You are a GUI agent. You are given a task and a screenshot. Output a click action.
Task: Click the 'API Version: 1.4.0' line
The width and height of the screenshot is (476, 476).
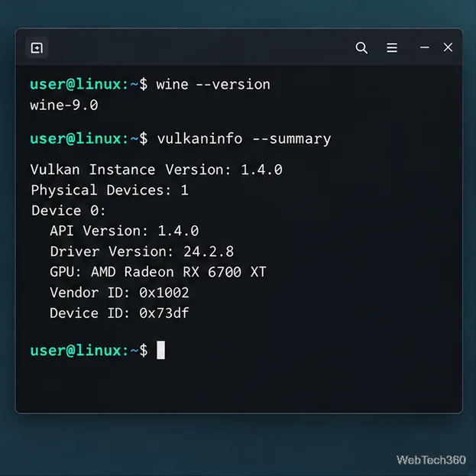tap(125, 231)
